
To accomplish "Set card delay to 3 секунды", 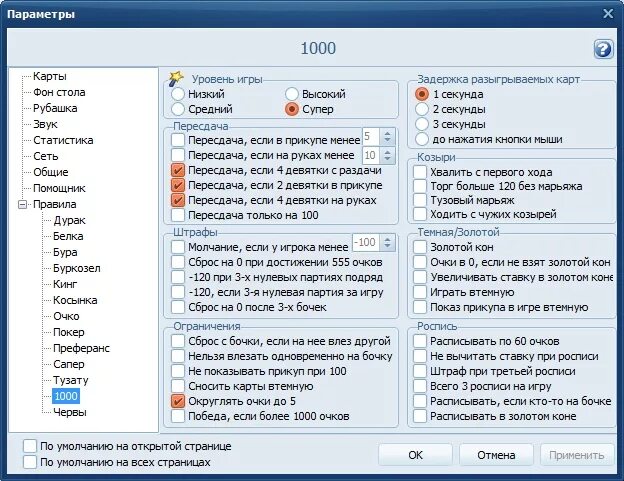I will click(422, 124).
